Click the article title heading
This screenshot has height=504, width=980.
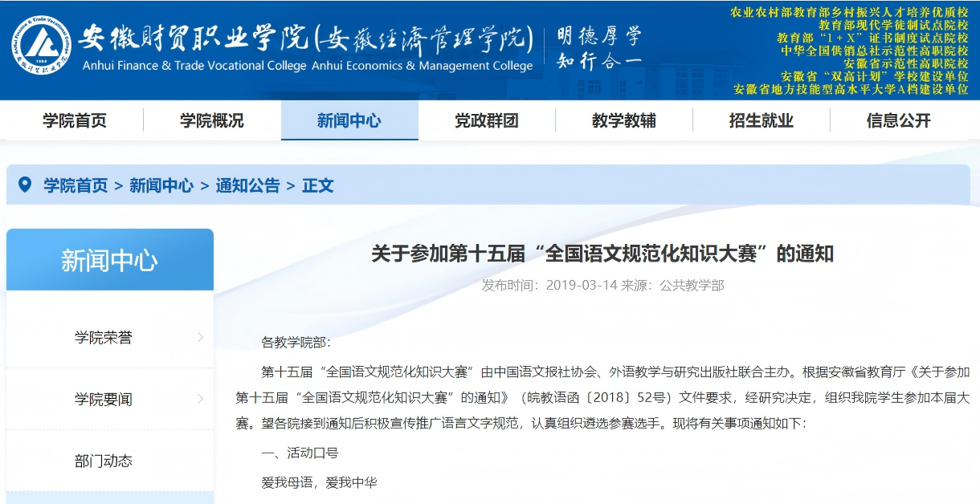(602, 254)
